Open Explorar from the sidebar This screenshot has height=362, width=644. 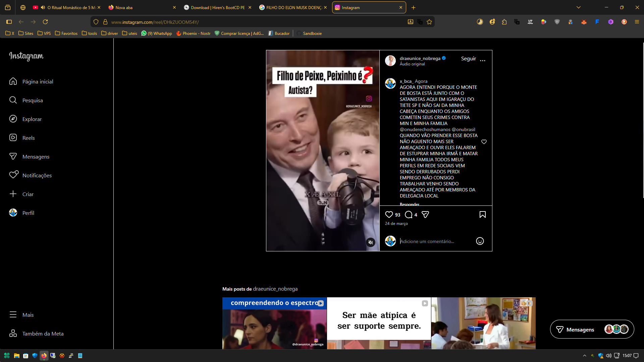click(32, 119)
